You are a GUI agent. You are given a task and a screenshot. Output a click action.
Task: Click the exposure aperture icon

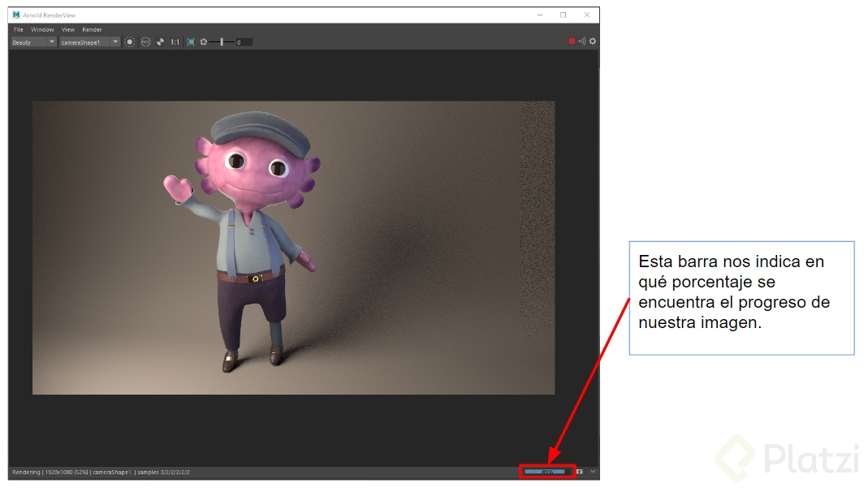tap(204, 42)
